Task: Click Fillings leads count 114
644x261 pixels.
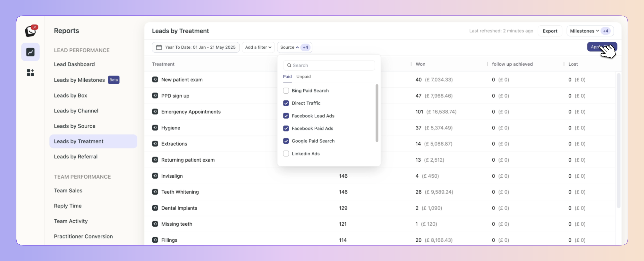Action: [x=343, y=240]
